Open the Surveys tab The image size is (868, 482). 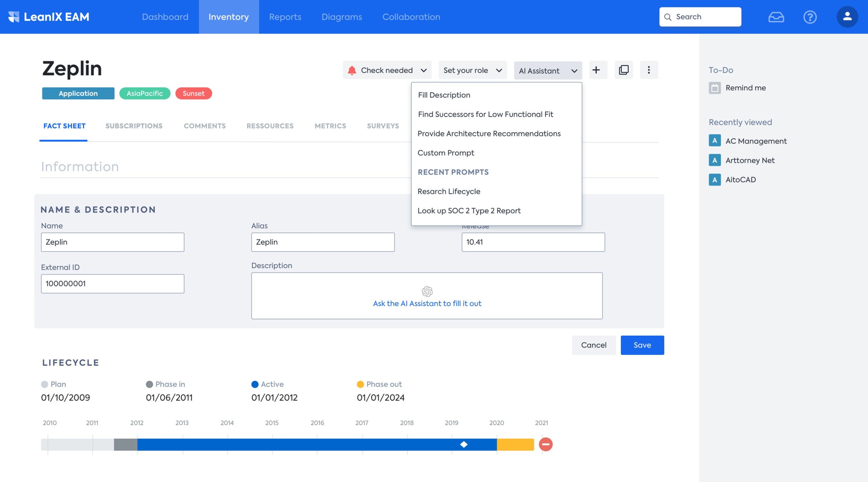click(383, 126)
